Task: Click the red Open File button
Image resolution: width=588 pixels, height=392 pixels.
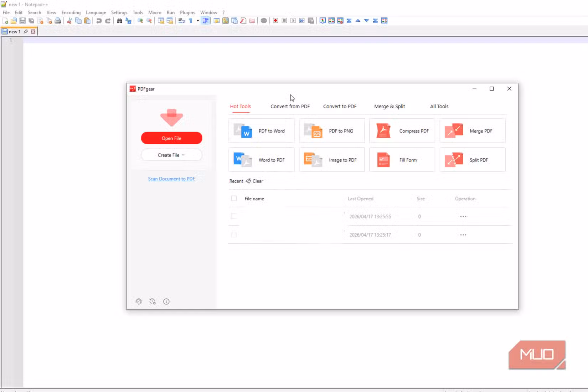Action: [x=171, y=138]
